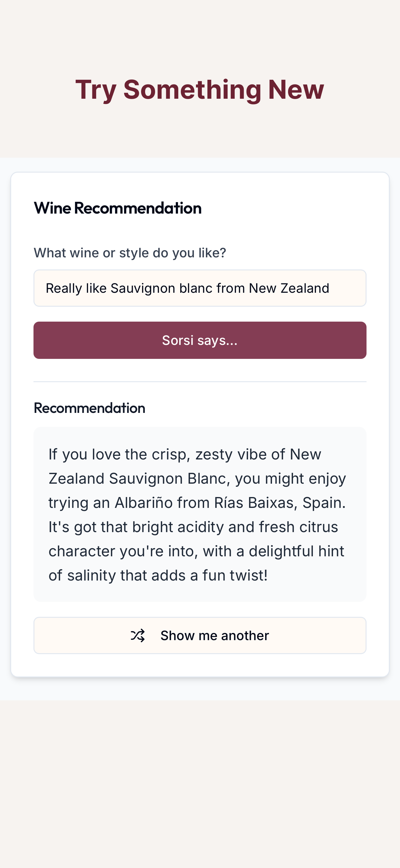Screen dimensions: 400x868
Task: Click 'Rías Baixas, Spain' in the result text
Action: [280, 503]
